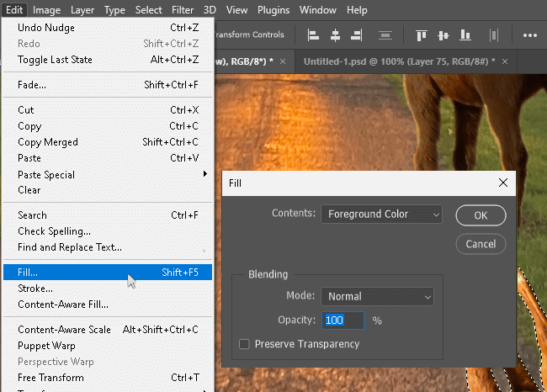Expand the Paste Special submenu
This screenshot has width=547, height=392.
click(x=108, y=174)
